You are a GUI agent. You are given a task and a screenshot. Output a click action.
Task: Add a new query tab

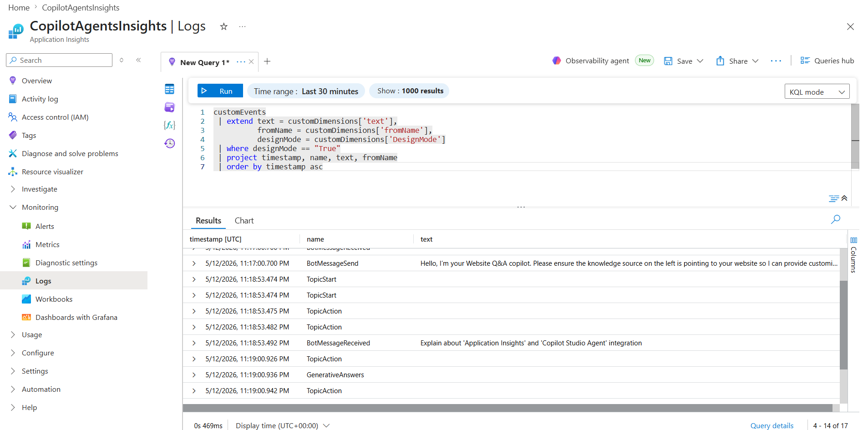[x=267, y=61]
